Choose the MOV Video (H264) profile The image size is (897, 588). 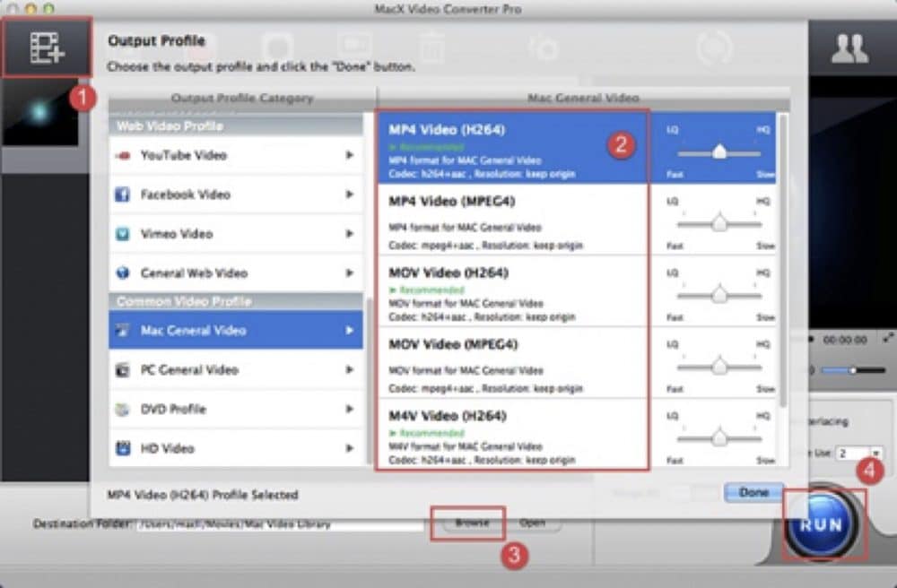click(x=513, y=291)
